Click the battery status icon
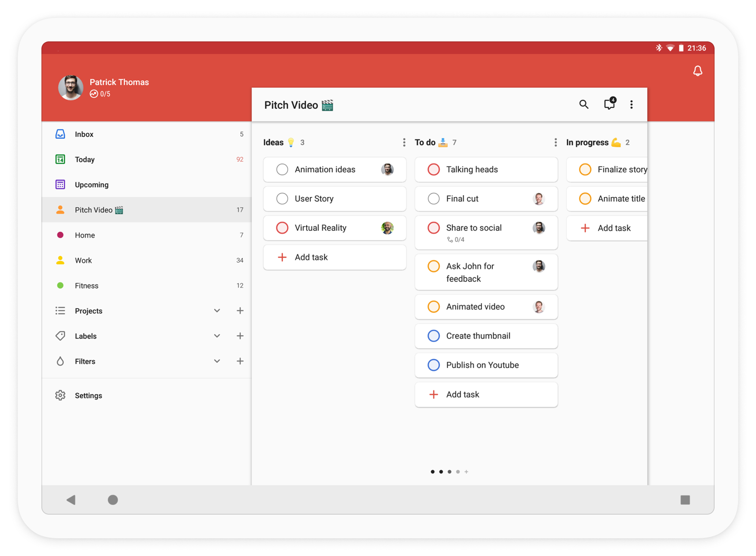The width and height of the screenshot is (756, 556). (681, 48)
